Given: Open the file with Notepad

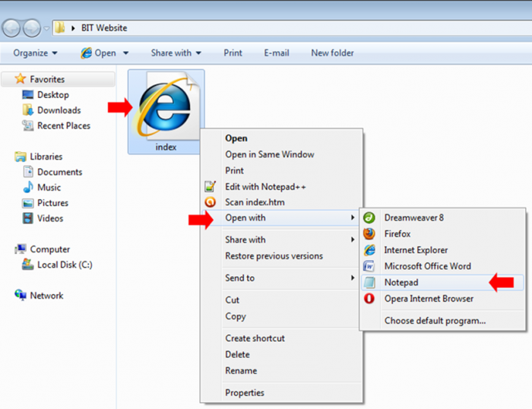Looking at the screenshot, I should tap(442, 282).
